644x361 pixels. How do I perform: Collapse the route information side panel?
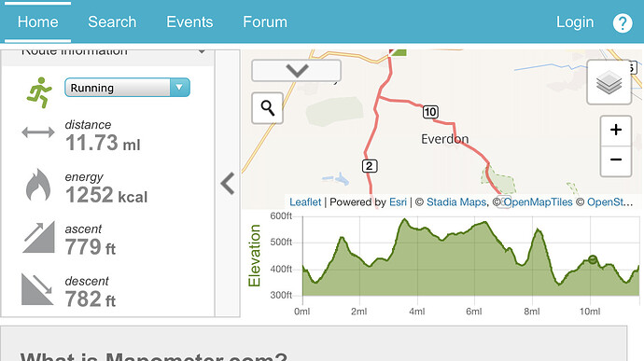(228, 183)
